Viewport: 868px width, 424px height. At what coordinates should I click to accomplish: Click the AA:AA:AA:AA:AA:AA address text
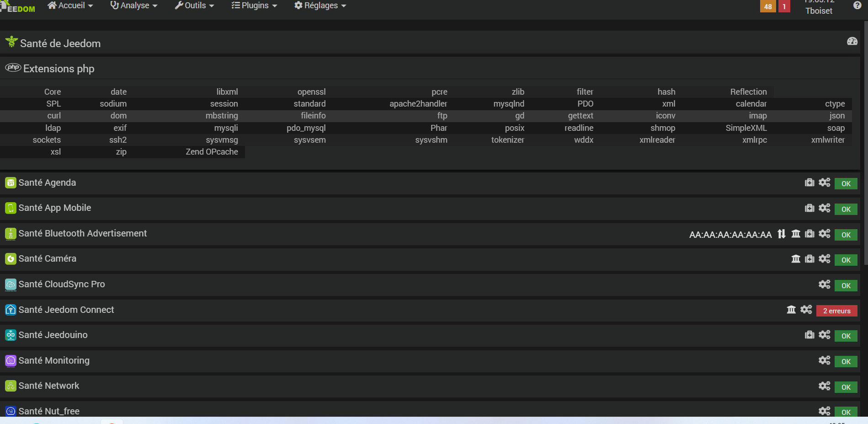[730, 235]
